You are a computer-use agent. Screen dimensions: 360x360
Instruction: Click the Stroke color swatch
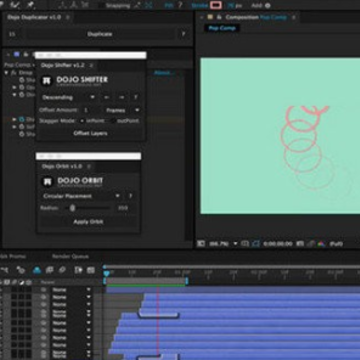(x=216, y=5)
